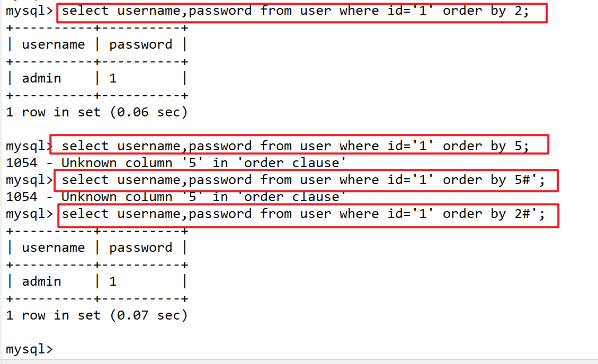Click 'admin' in the first result table
Screen dimensions: 598x364
click(x=41, y=78)
